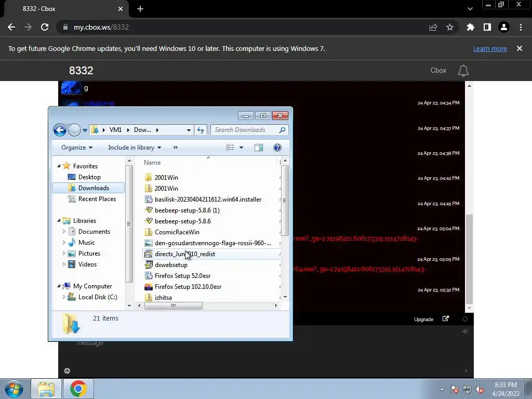Open Include in library menu
The height and width of the screenshot is (399, 532).
pyautogui.click(x=135, y=147)
